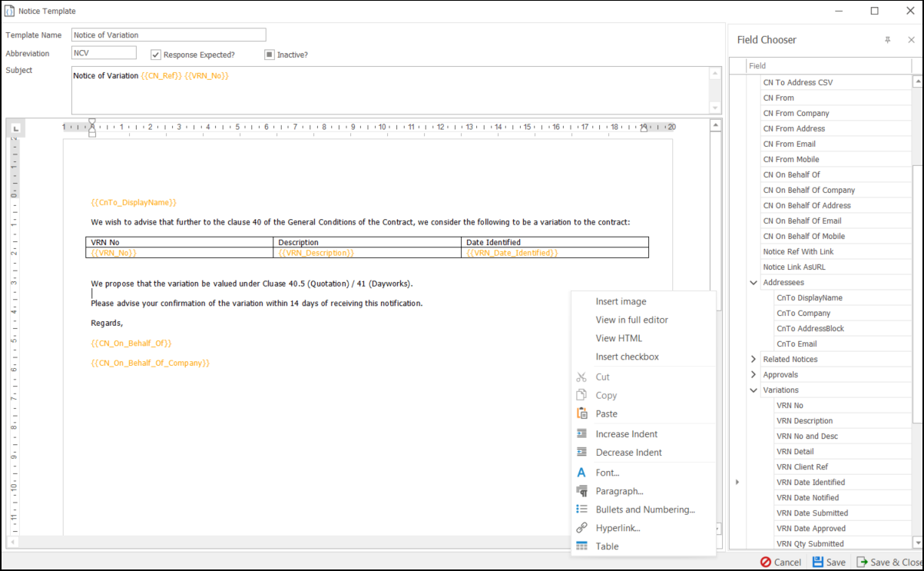This screenshot has width=924, height=571.
Task: Choose Bullets and Numbering menu entry
Action: (645, 510)
